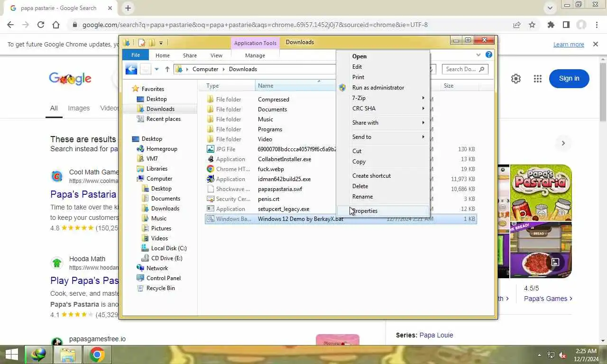
Task: Click Explorer Search Downloads field
Action: click(x=465, y=69)
